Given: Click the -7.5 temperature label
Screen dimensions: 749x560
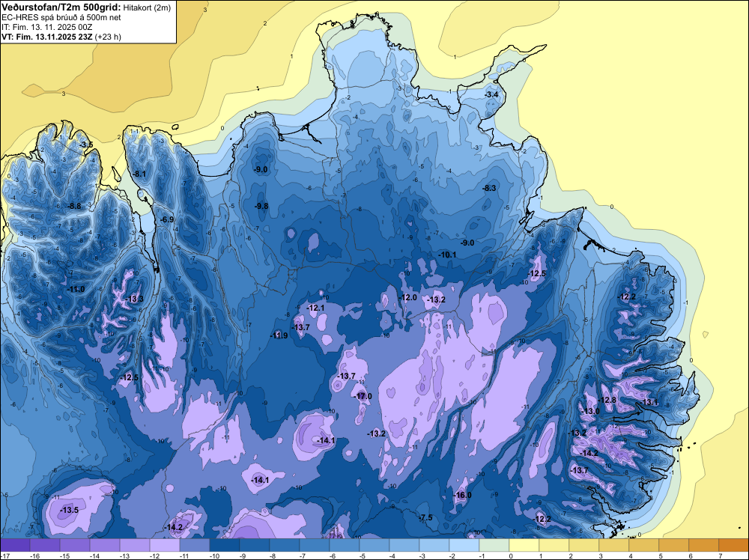Looking at the screenshot, I should click(x=425, y=518).
